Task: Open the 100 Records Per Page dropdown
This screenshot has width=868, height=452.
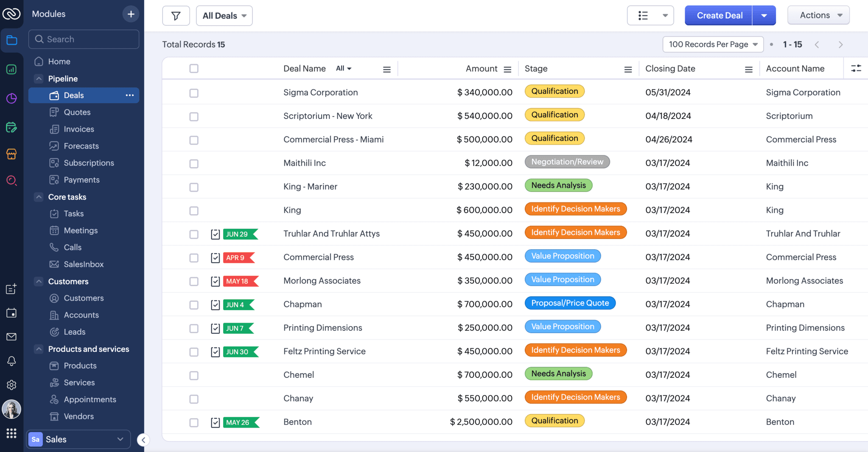Action: point(713,44)
